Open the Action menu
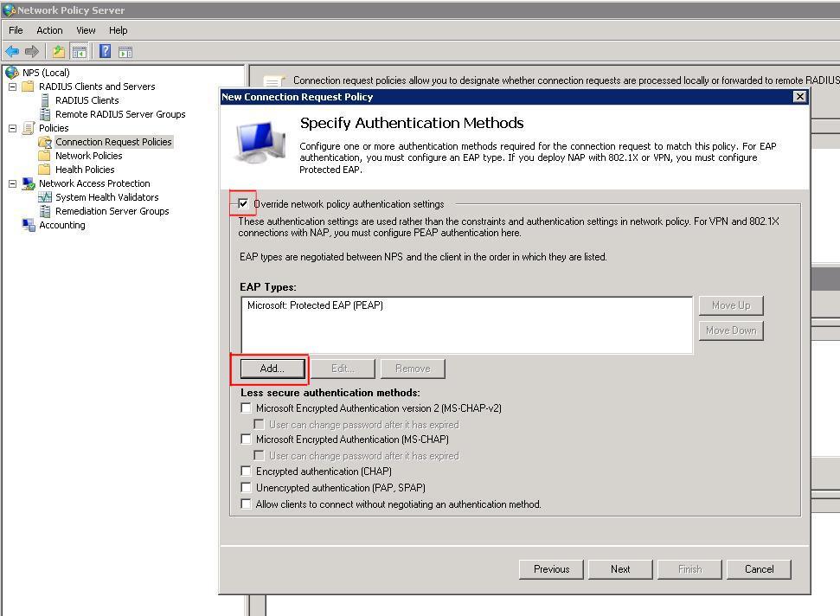840x616 pixels. tap(49, 30)
